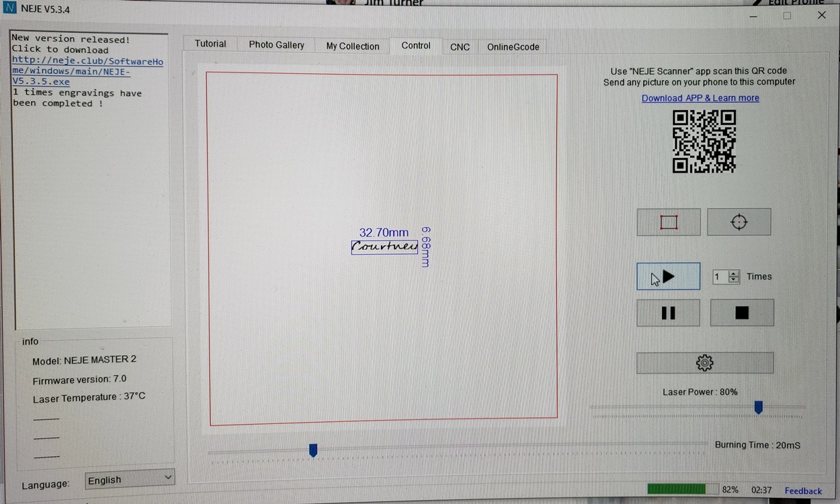Image resolution: width=840 pixels, height=504 pixels.
Task: Stop the engraving with the square button
Action: 742,313
